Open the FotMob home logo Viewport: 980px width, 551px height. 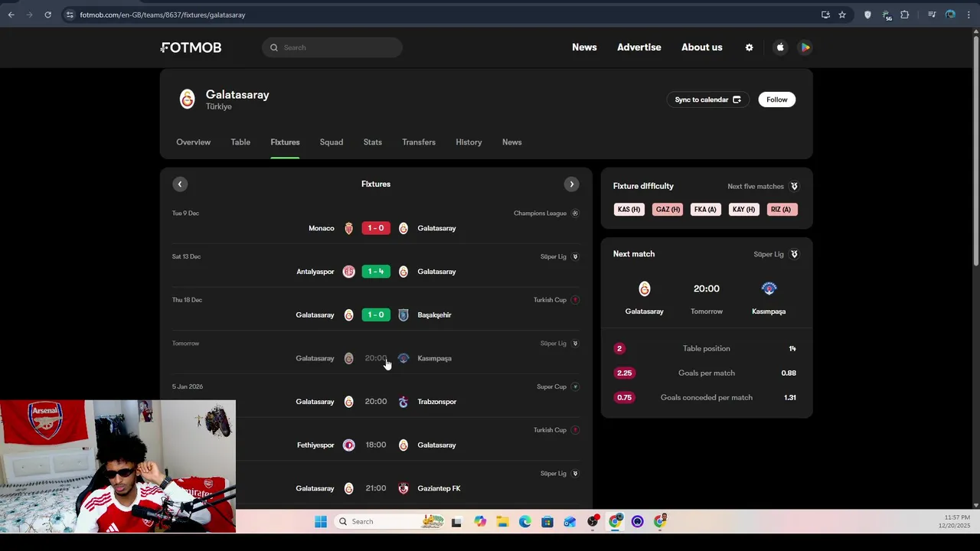191,47
